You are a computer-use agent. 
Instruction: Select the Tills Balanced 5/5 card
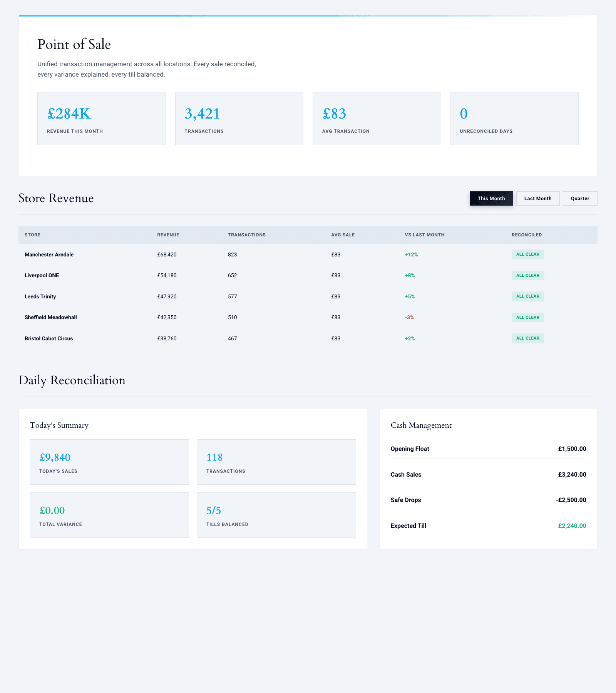click(276, 515)
